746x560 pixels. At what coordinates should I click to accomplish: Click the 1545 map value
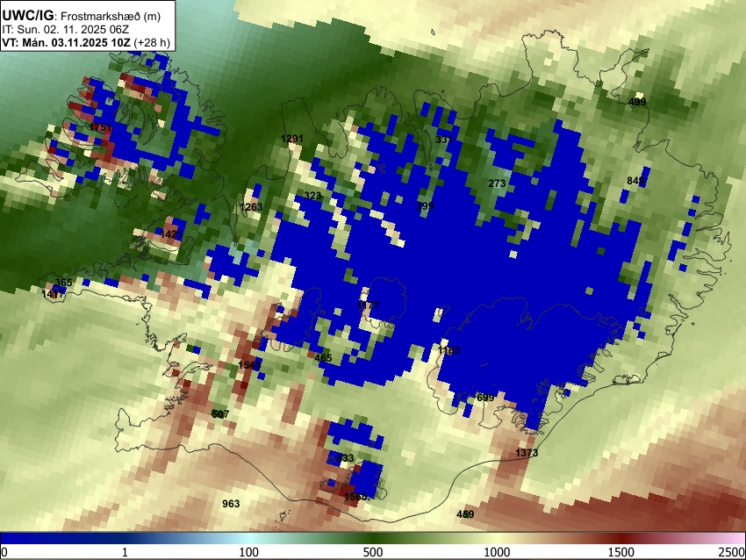click(x=249, y=365)
